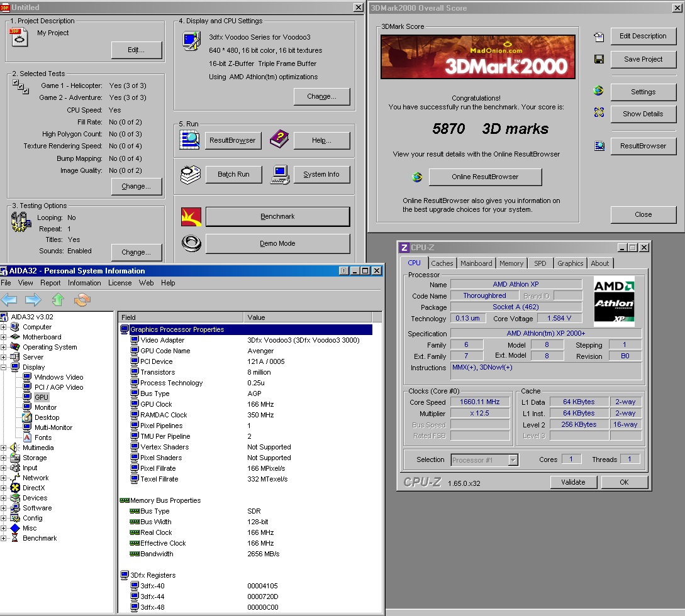Click the AIDA32 refresh toolbar icon
685x616 pixels.
(82, 299)
